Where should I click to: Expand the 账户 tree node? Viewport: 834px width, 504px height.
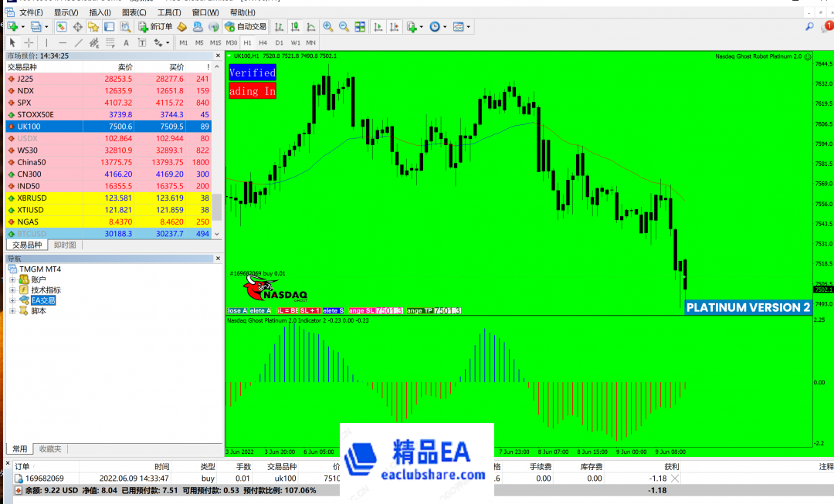click(x=12, y=279)
